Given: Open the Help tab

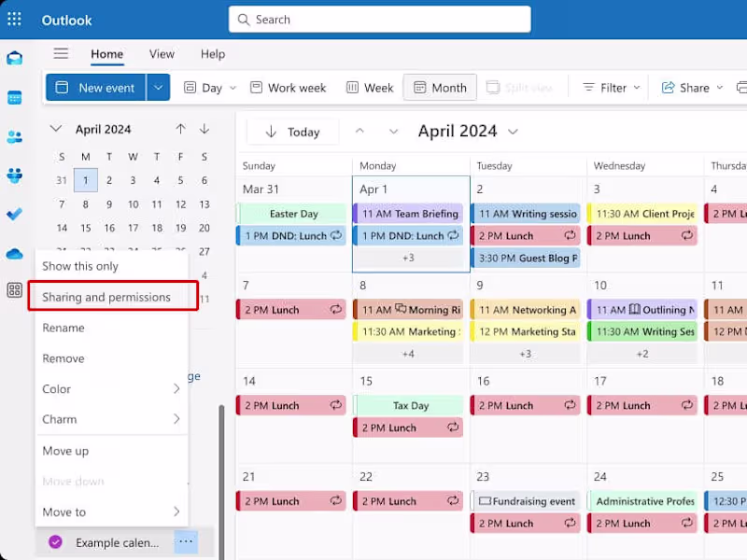Looking at the screenshot, I should (x=213, y=54).
